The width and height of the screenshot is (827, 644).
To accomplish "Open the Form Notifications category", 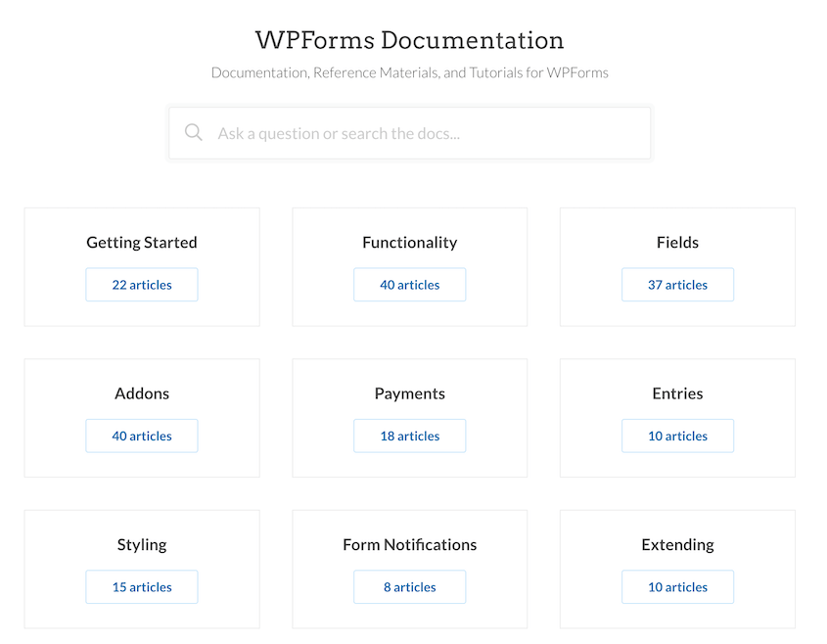I will [409, 544].
